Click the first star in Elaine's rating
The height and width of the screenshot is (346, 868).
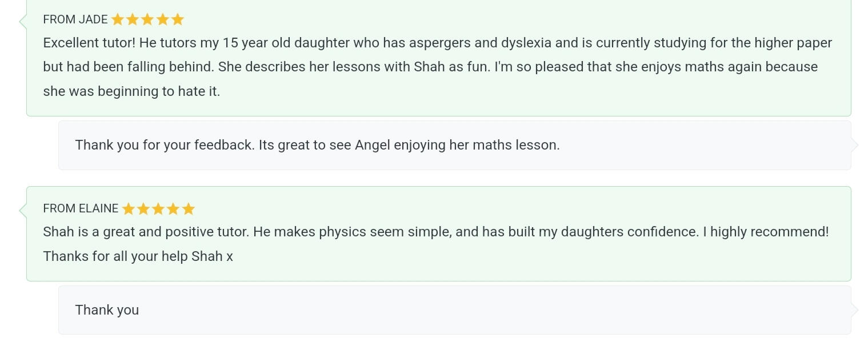click(x=129, y=209)
